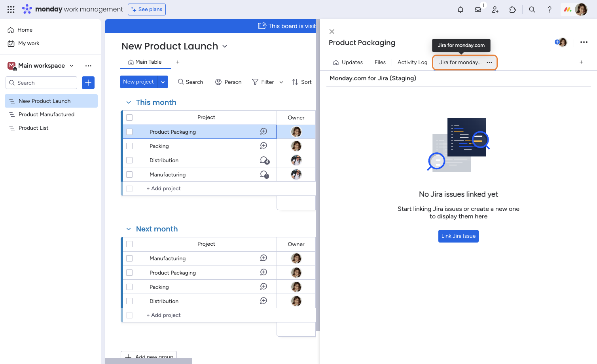Image resolution: width=597 pixels, height=364 pixels.
Task: Select all projects in Next month group
Action: (129, 244)
